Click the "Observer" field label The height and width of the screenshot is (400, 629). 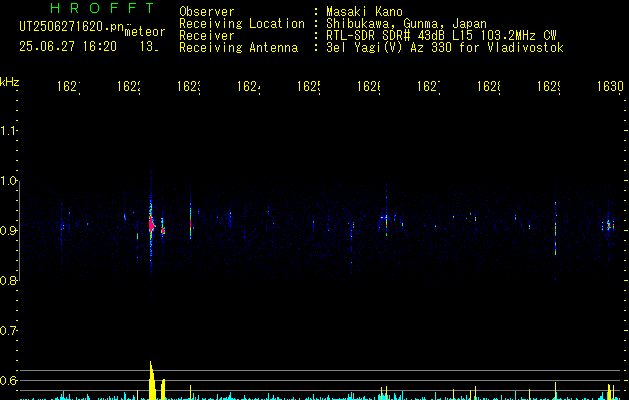tap(207, 12)
